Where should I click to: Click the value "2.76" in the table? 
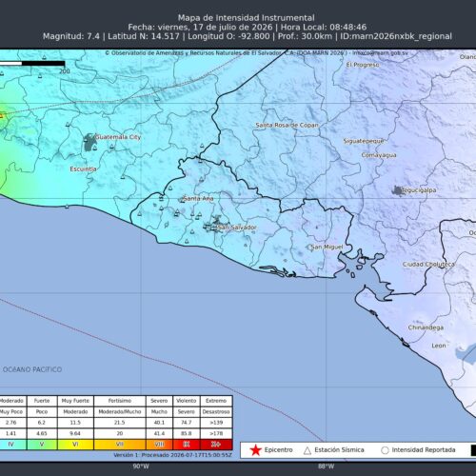click(11, 423)
